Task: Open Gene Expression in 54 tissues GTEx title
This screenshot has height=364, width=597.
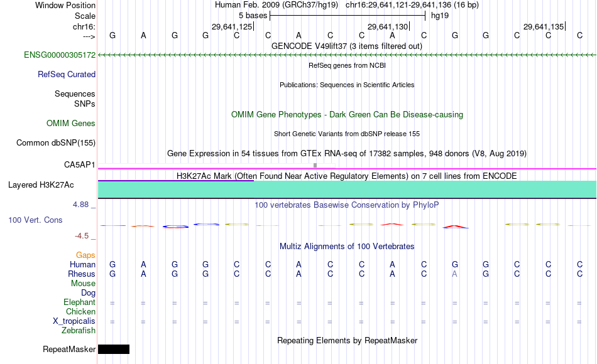Action: point(347,154)
